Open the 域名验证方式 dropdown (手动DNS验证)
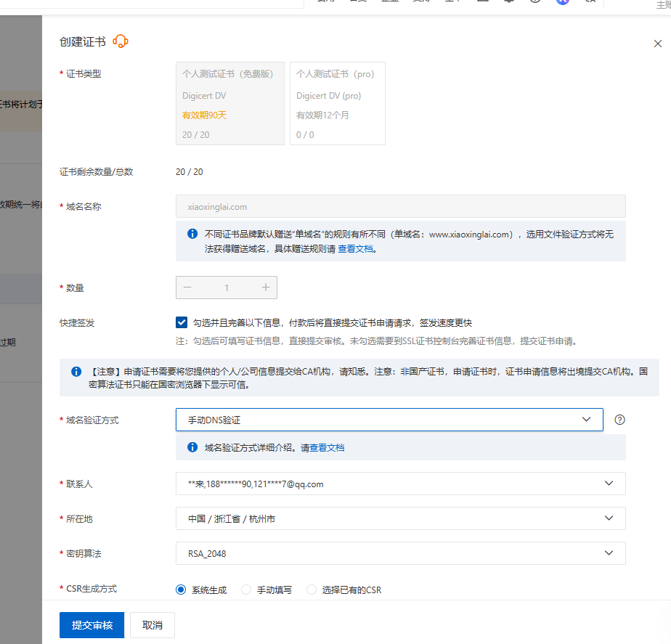The width and height of the screenshot is (671, 644). click(x=389, y=420)
